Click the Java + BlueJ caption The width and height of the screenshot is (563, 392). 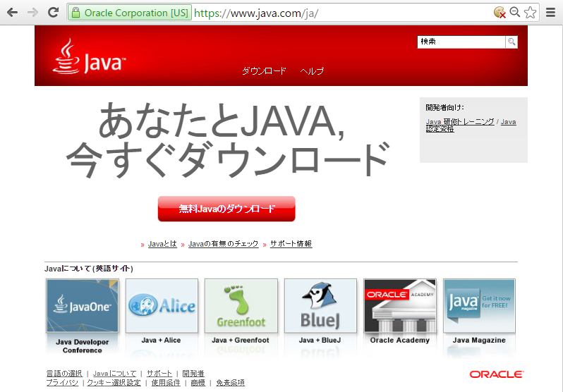320,341
